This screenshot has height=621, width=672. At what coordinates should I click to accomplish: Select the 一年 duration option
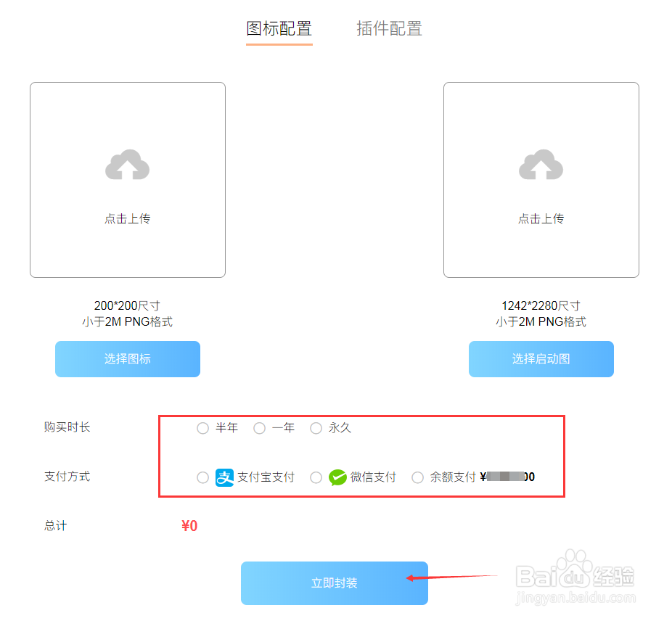259,428
